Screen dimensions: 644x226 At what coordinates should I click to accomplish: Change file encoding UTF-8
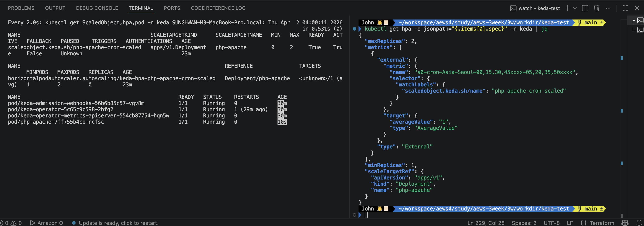551,223
